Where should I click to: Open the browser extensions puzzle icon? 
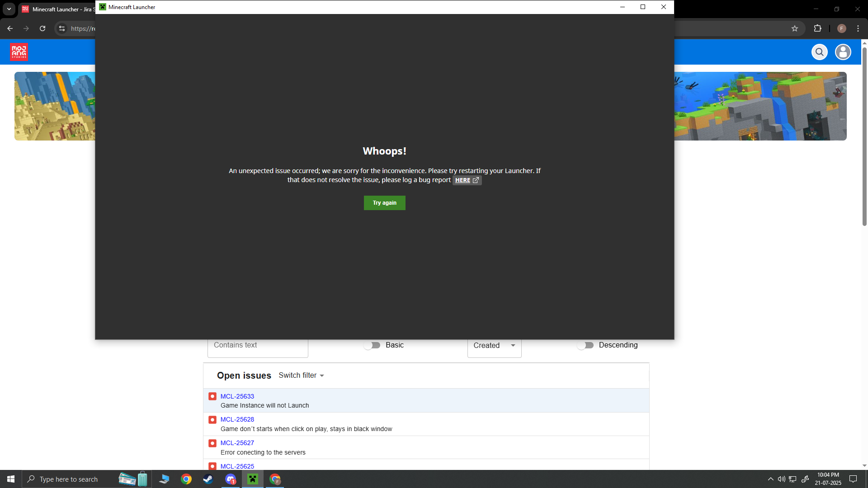pyautogui.click(x=817, y=28)
